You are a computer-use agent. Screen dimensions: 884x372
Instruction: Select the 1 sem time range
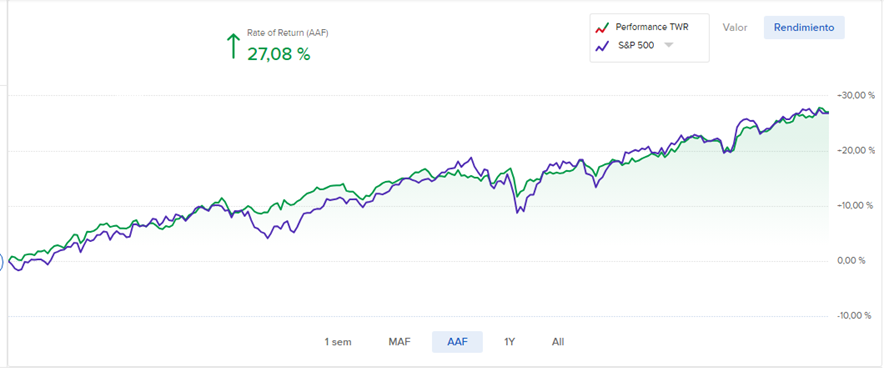click(338, 342)
